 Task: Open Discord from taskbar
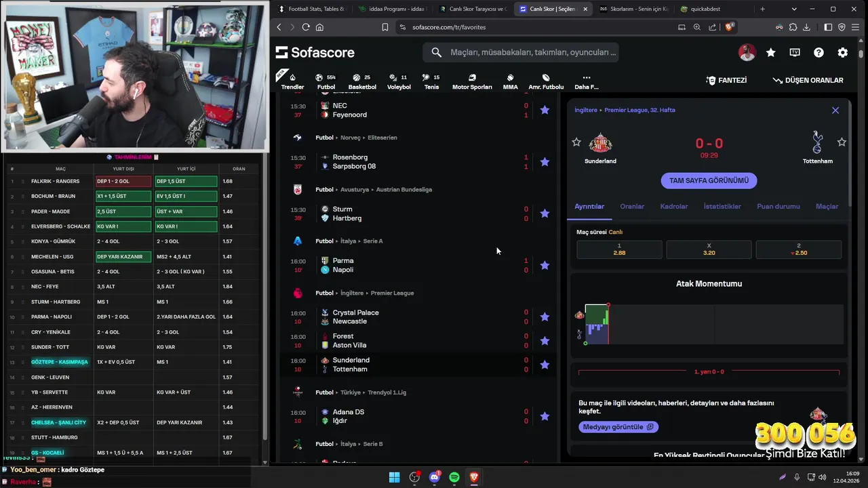(435, 477)
